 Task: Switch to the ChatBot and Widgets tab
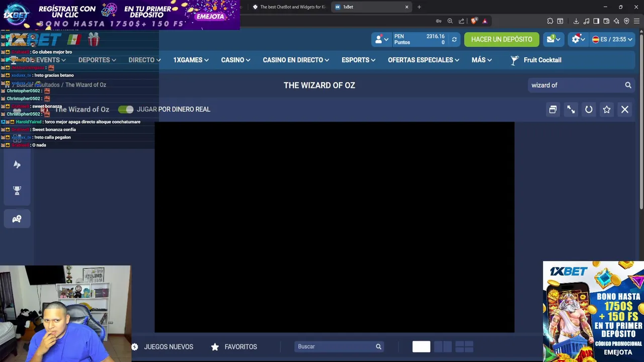tap(289, 7)
